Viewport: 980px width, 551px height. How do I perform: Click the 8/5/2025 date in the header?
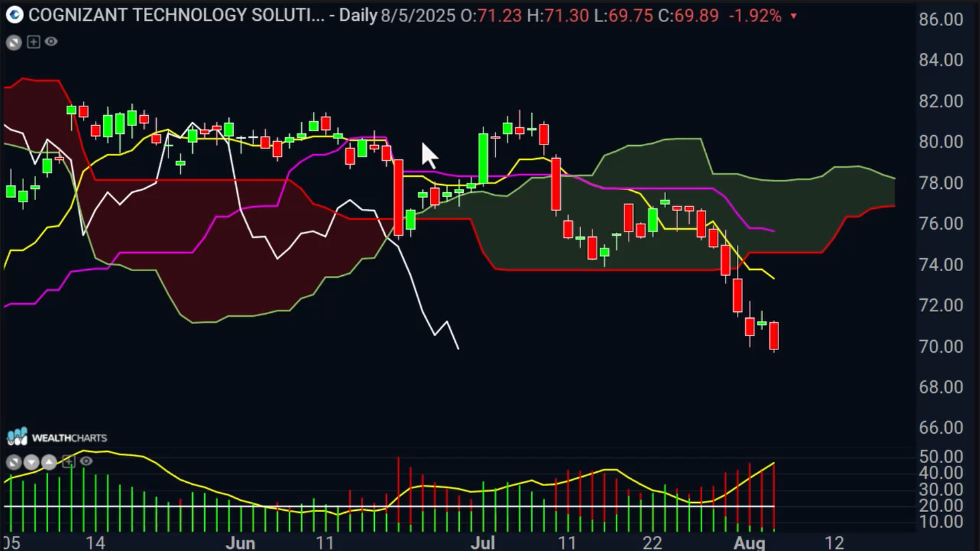tap(418, 15)
